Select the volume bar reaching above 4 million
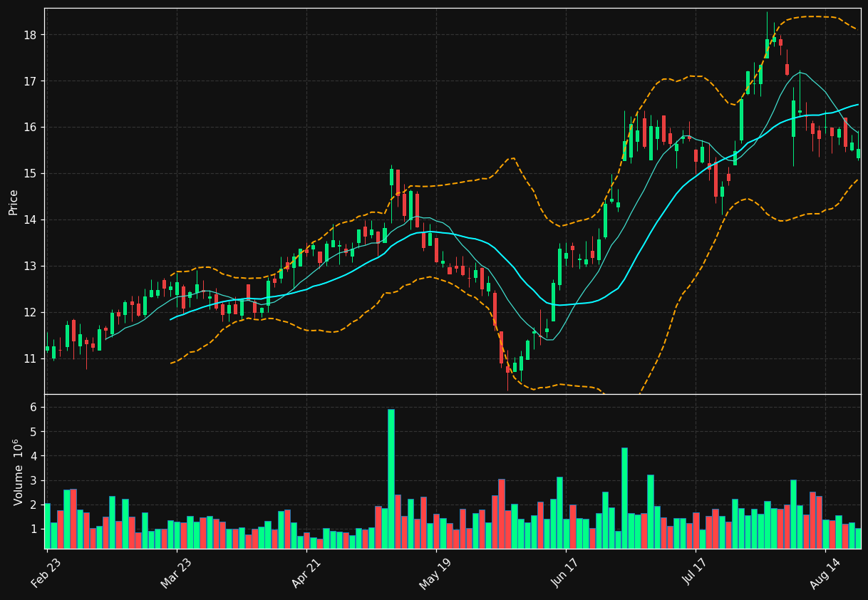Screen dimensions: 868x600 [624, 498]
